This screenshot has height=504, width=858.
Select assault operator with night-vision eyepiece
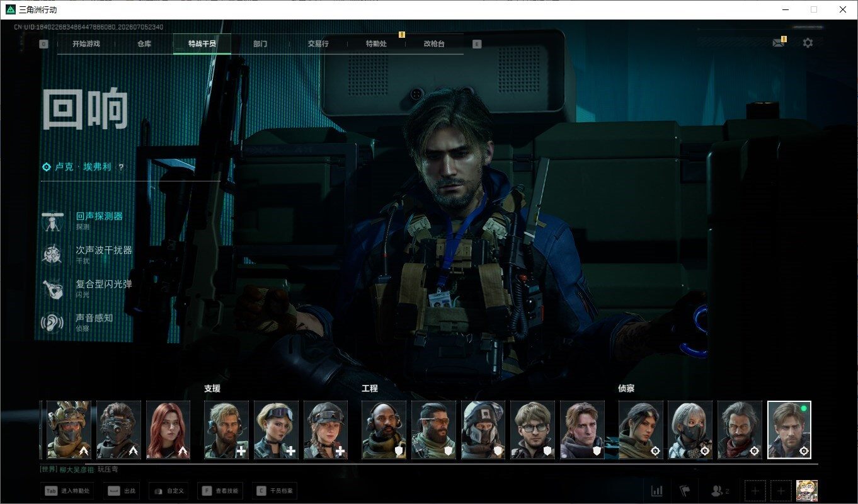point(118,430)
